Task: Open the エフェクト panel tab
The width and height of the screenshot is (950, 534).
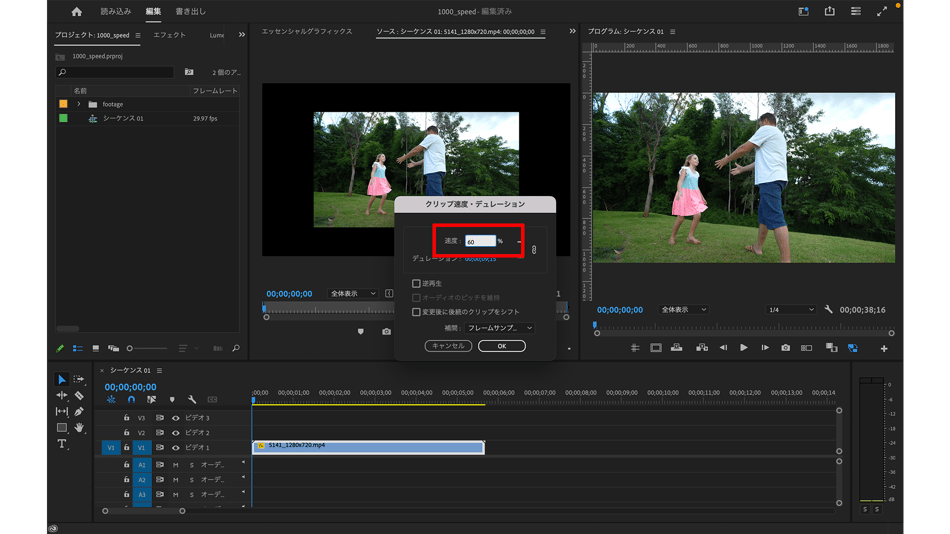Action: [x=169, y=35]
